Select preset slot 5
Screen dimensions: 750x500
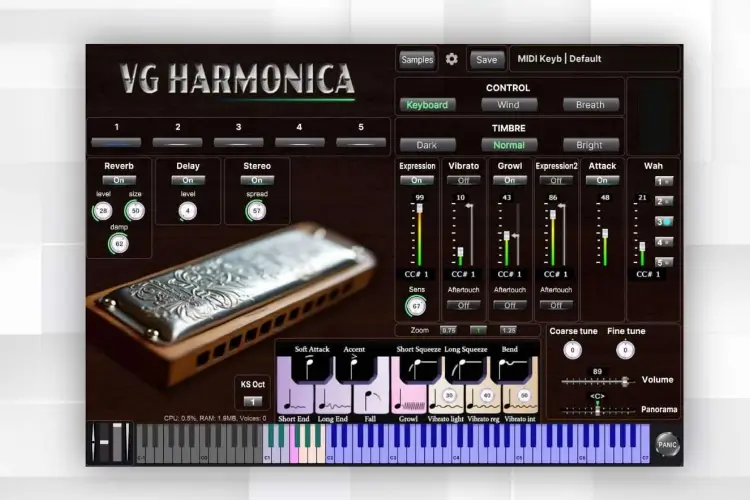coord(361,143)
